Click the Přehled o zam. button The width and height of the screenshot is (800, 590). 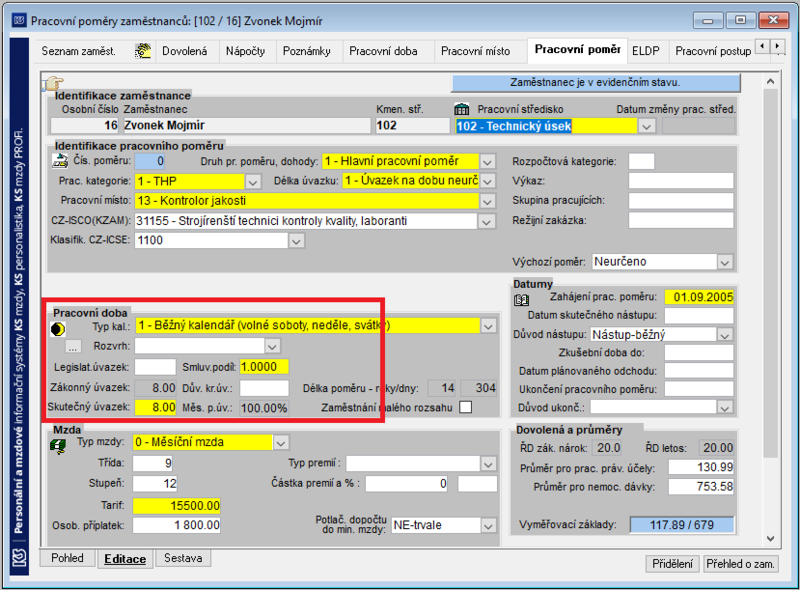[740, 563]
